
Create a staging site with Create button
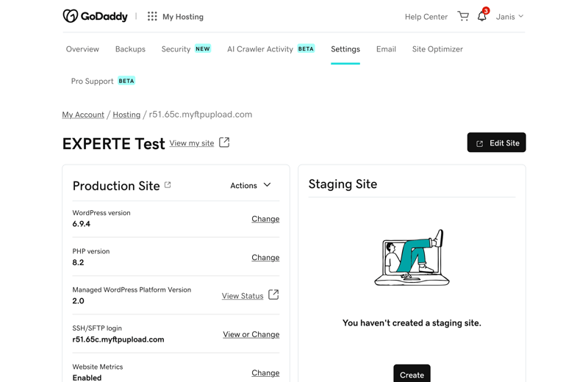click(412, 373)
